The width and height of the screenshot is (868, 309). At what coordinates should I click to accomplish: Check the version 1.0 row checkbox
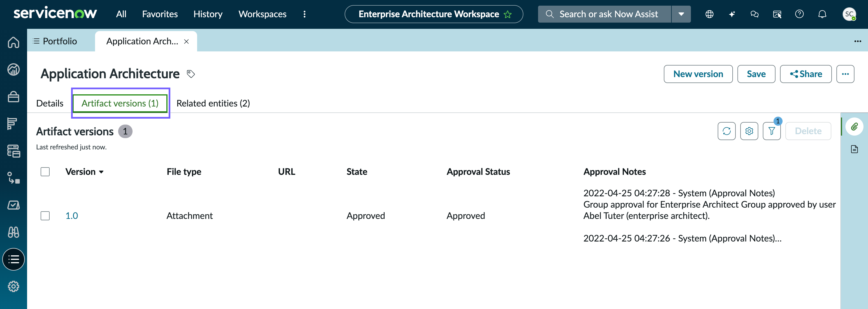click(45, 216)
